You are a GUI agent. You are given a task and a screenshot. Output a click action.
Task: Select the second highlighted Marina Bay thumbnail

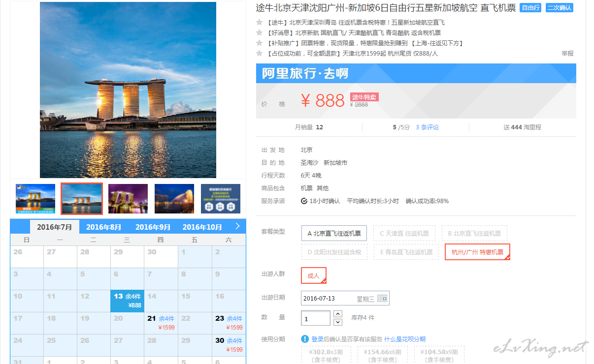[x=82, y=199]
